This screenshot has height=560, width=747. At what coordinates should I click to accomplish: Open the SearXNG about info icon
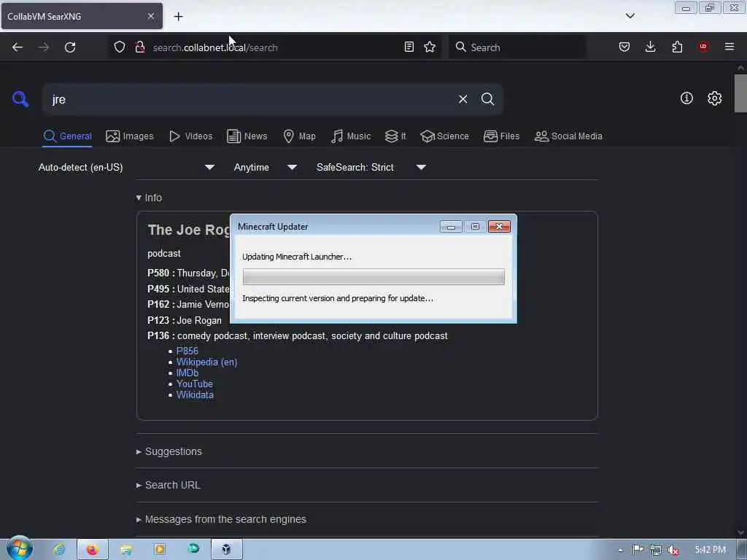coord(686,98)
